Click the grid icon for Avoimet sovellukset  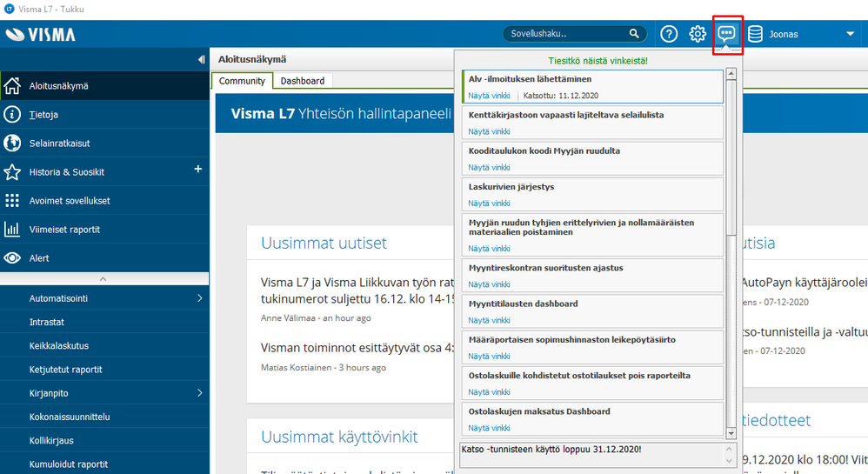click(12, 200)
